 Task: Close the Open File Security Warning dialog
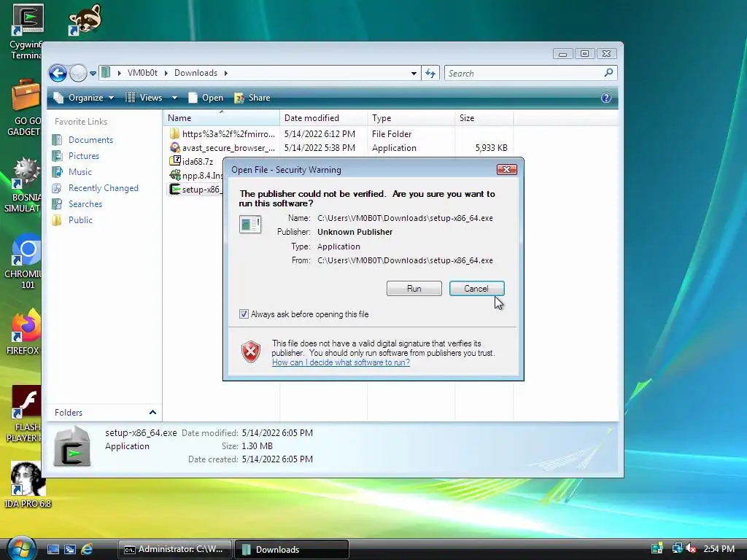click(506, 169)
